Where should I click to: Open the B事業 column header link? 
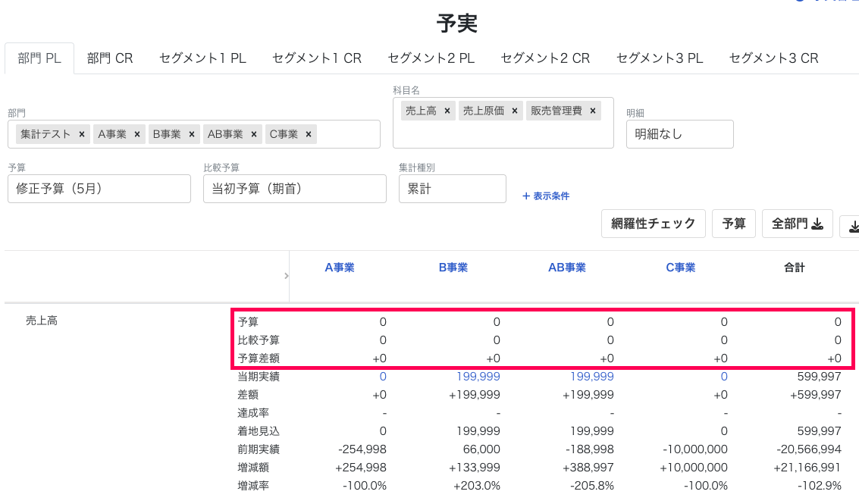453,268
